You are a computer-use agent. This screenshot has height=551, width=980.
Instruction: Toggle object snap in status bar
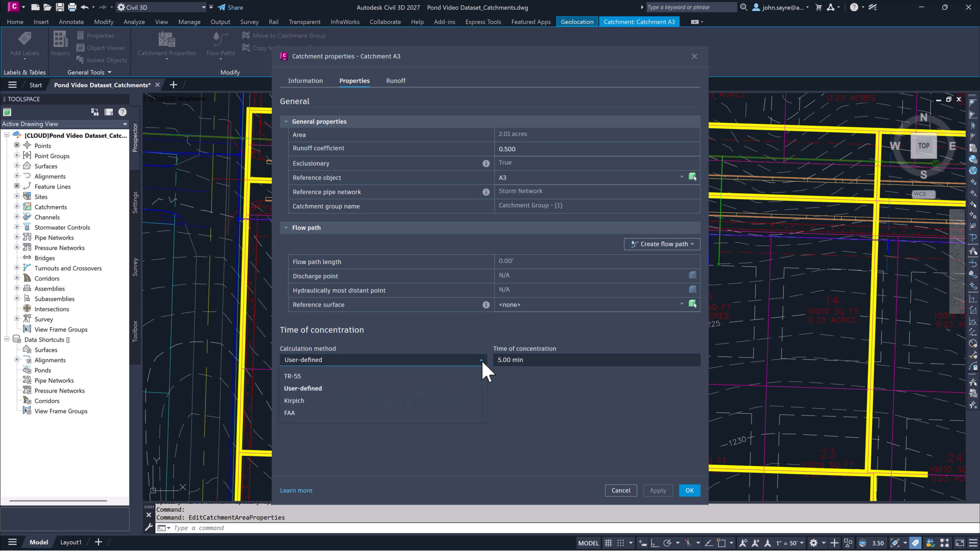tap(721, 543)
